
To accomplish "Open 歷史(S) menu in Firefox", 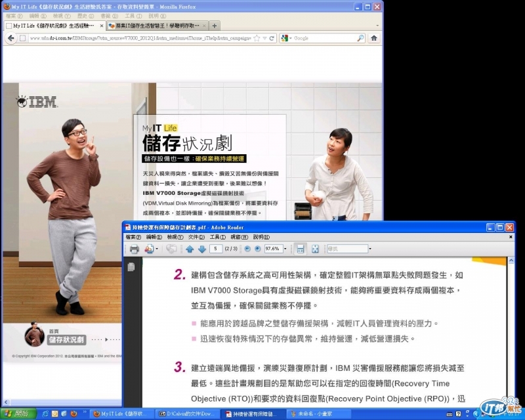I will coord(86,16).
